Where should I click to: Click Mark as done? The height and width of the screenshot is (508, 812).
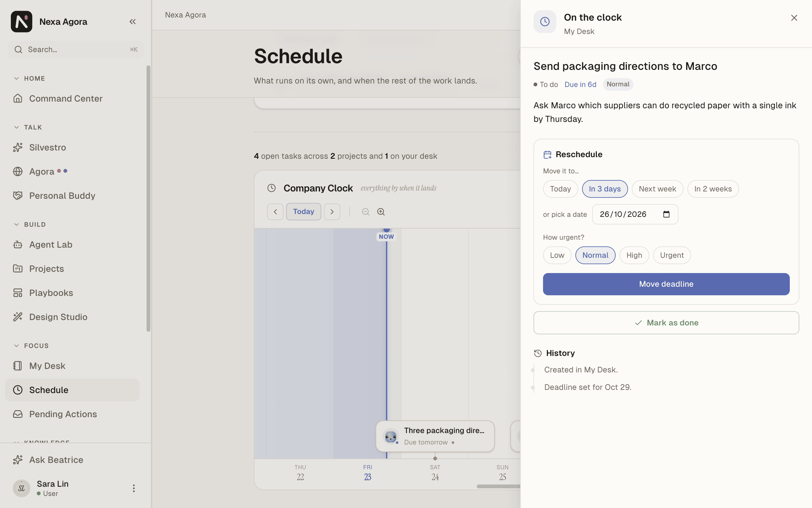666,323
